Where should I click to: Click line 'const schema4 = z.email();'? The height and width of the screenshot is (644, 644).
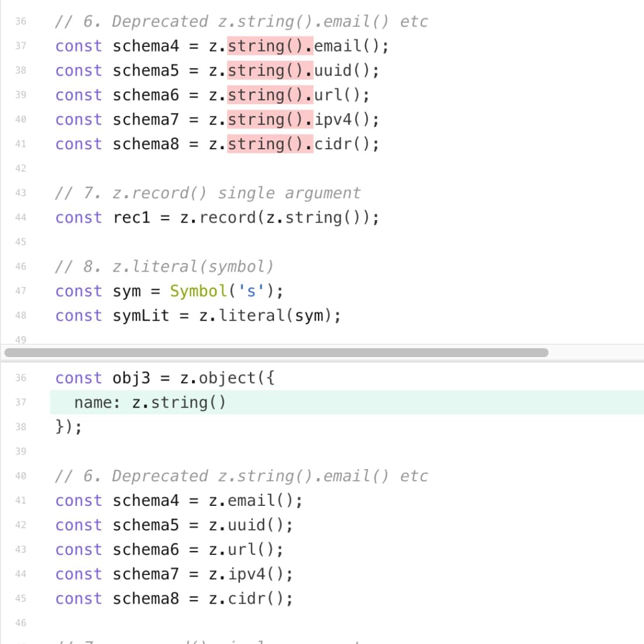coord(179,501)
